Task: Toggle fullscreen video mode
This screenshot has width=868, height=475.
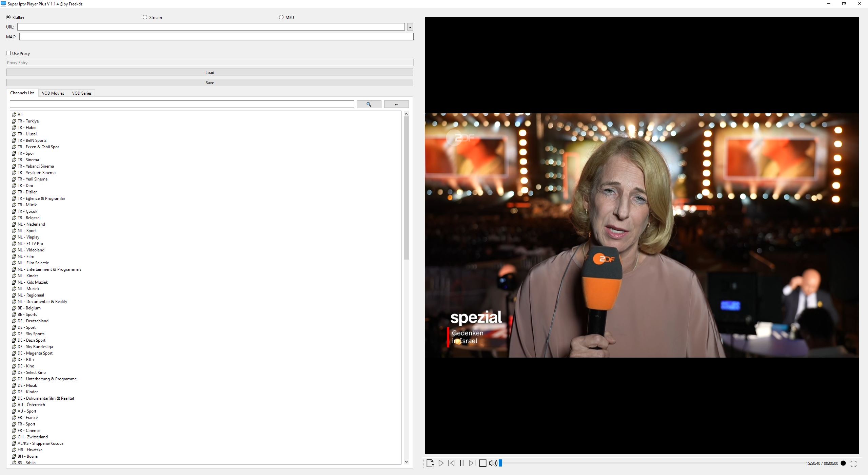Action: 853,463
